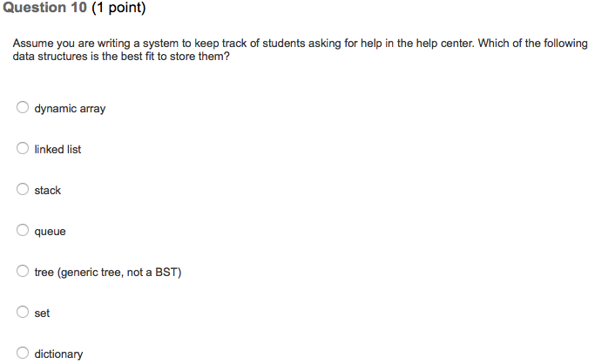
Task: Click the 'queue' answer label text
Action: tap(50, 232)
